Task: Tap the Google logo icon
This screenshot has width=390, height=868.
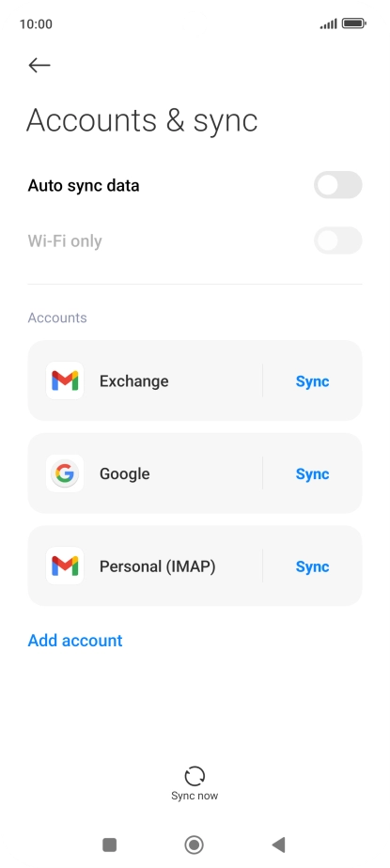Action: coord(65,473)
